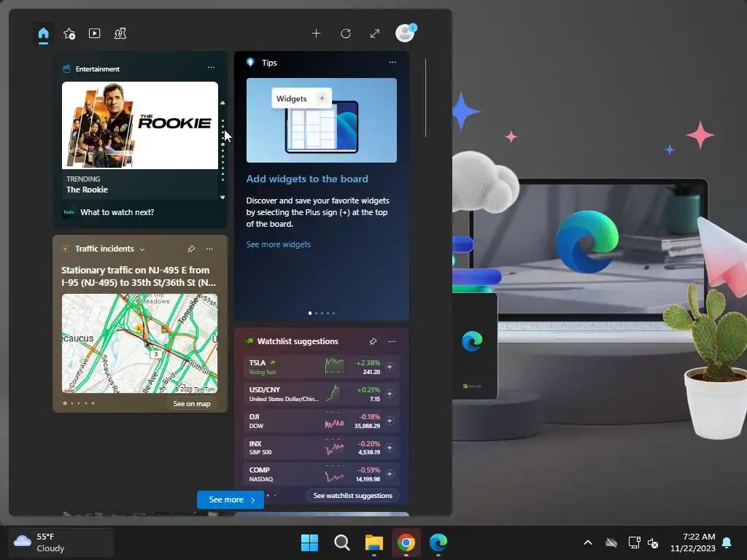The height and width of the screenshot is (560, 747).
Task: Show hidden system tray icons
Action: coord(588,542)
